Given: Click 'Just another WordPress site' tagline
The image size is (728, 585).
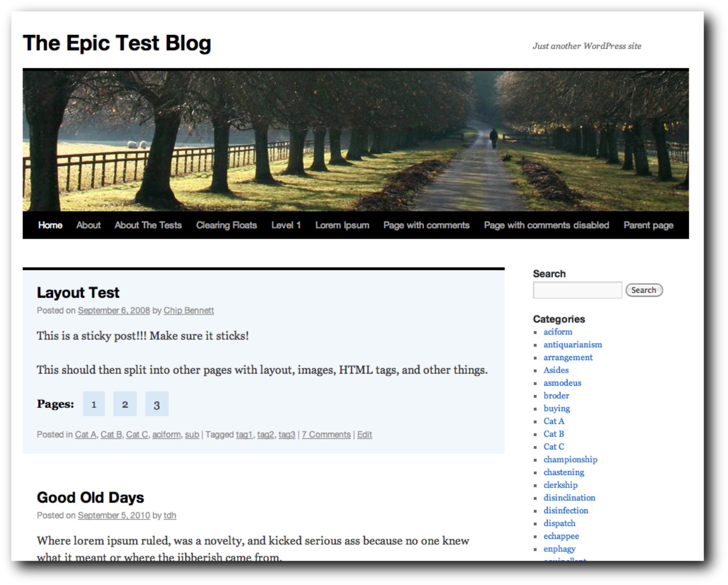Looking at the screenshot, I should click(x=587, y=46).
